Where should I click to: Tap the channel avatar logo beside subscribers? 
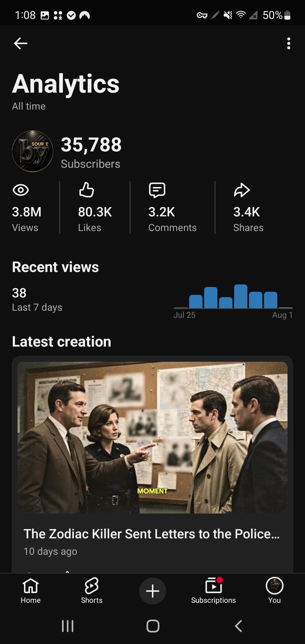tap(32, 151)
